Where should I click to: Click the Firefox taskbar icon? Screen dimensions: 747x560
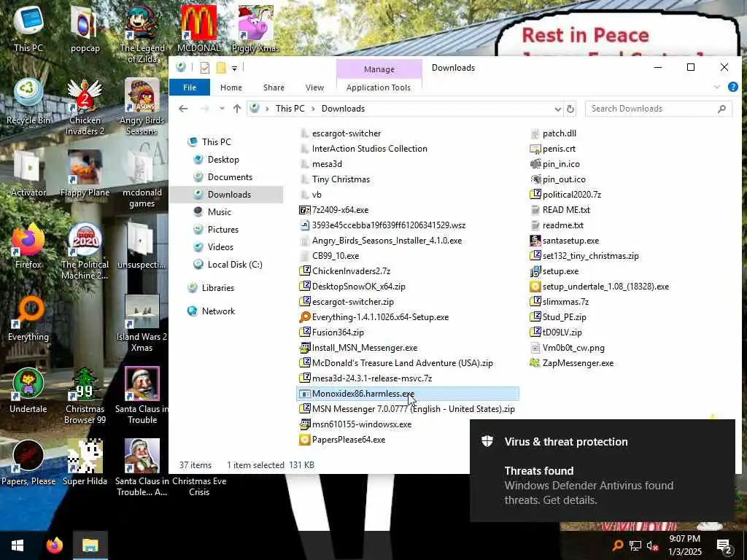coord(55,545)
